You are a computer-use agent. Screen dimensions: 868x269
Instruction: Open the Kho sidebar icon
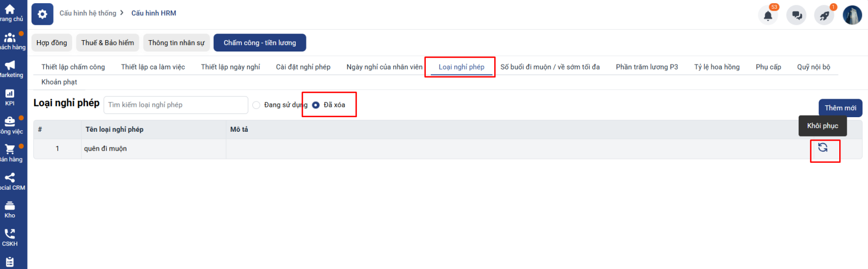(10, 209)
